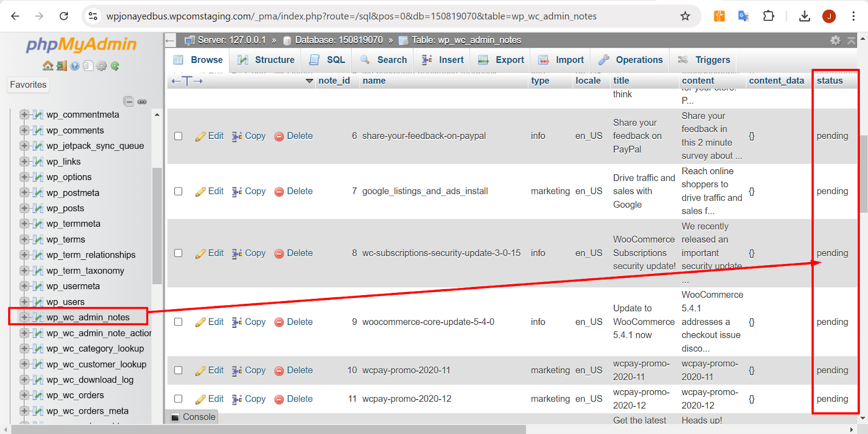This screenshot has width=868, height=434.
Task: Expand wp_wc_orders tree node
Action: click(x=24, y=395)
